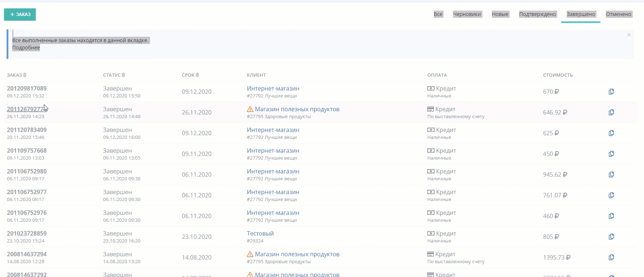644x277 pixels.
Task: Click the 646.92 ₽ cost value
Action: [x=555, y=112]
